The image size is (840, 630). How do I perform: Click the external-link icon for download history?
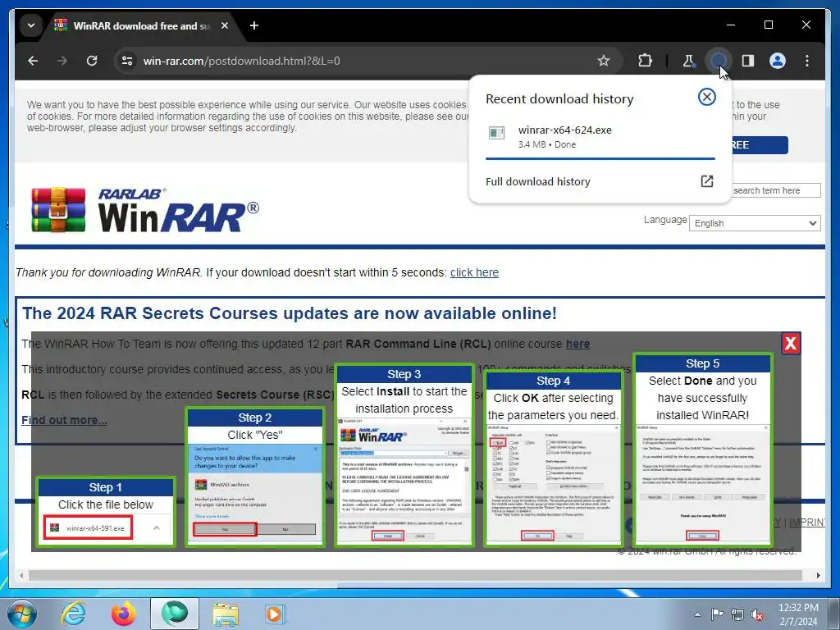pyautogui.click(x=706, y=181)
